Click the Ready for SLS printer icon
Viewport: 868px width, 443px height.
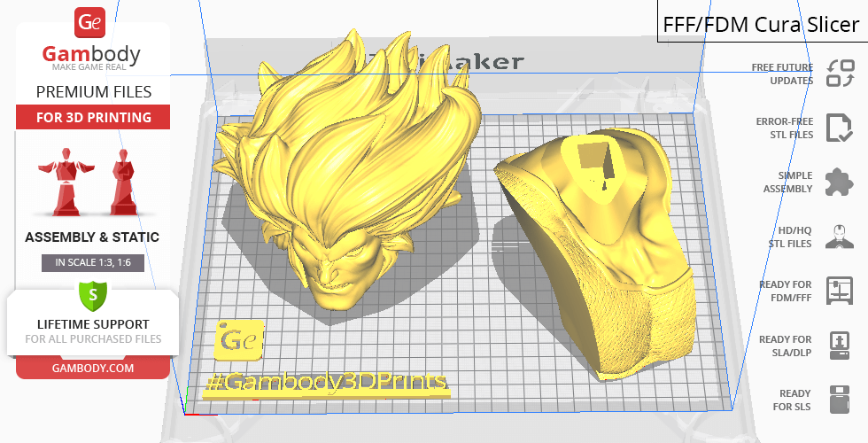(x=839, y=400)
